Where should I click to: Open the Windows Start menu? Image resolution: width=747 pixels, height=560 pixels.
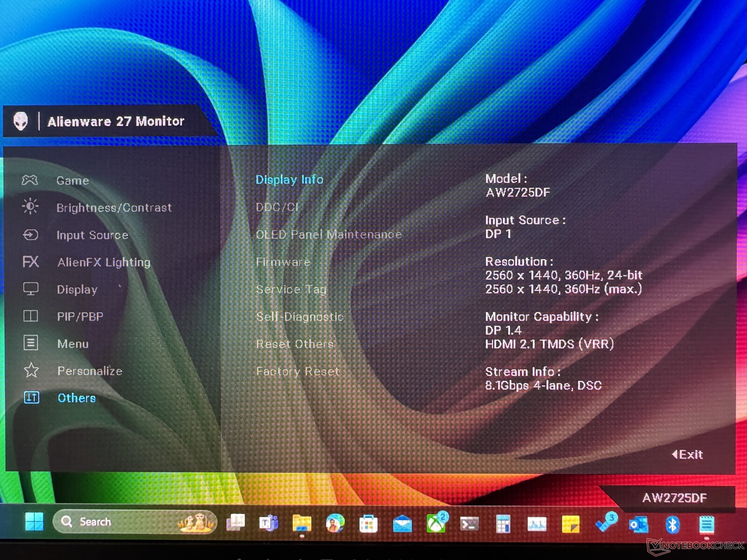point(34,522)
